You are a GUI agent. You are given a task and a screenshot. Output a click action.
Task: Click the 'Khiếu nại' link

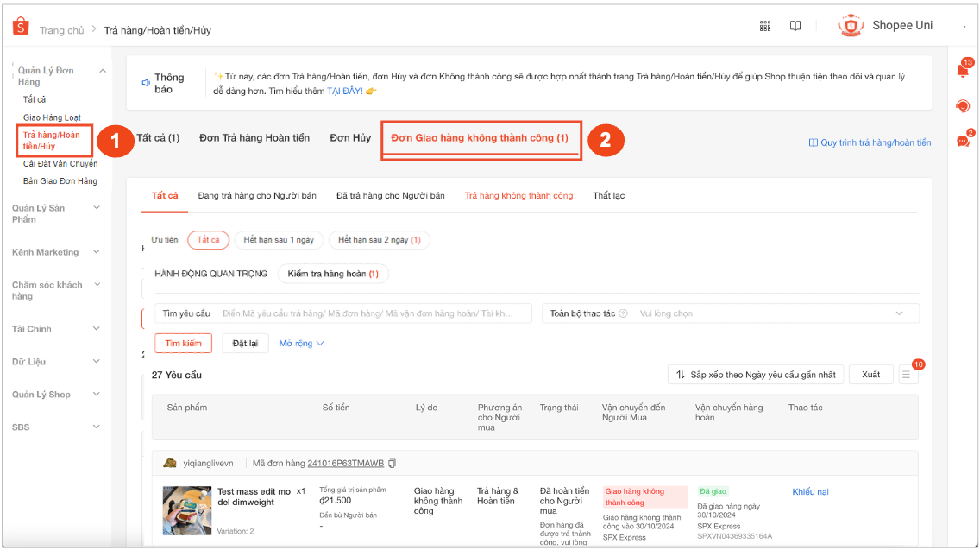click(810, 492)
